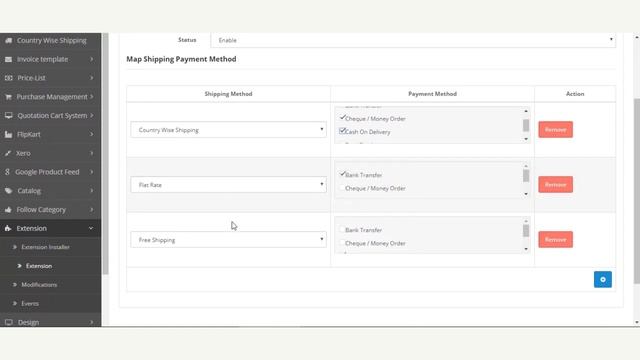
Task: Click the Country Wise Shipping truck icon
Action: 9,40
